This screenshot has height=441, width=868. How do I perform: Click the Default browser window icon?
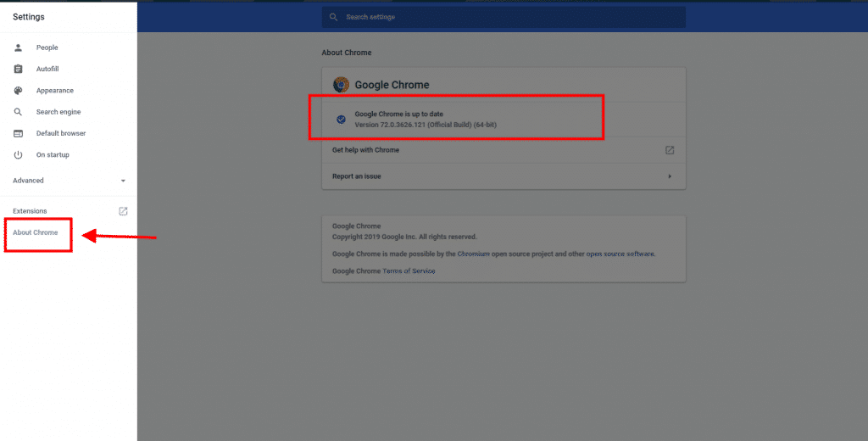pos(18,133)
